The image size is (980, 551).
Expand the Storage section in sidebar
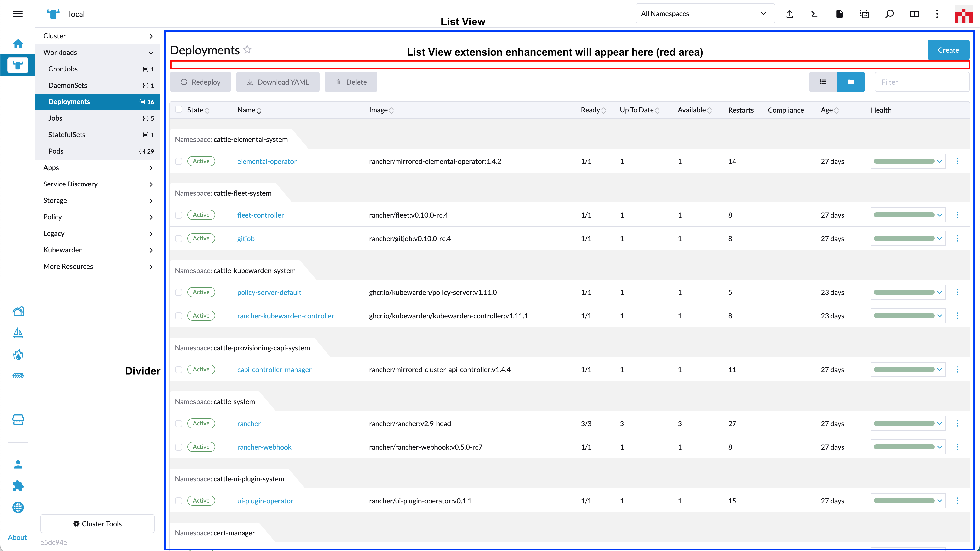click(x=97, y=200)
